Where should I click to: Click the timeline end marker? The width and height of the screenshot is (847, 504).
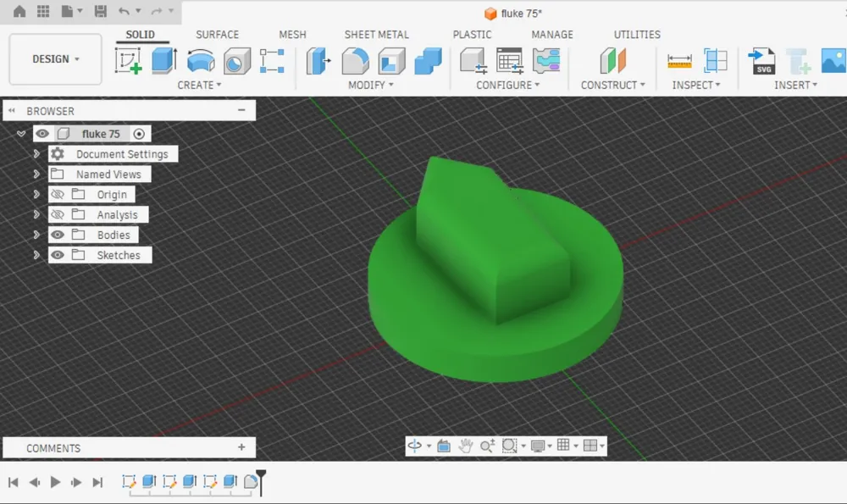click(261, 482)
